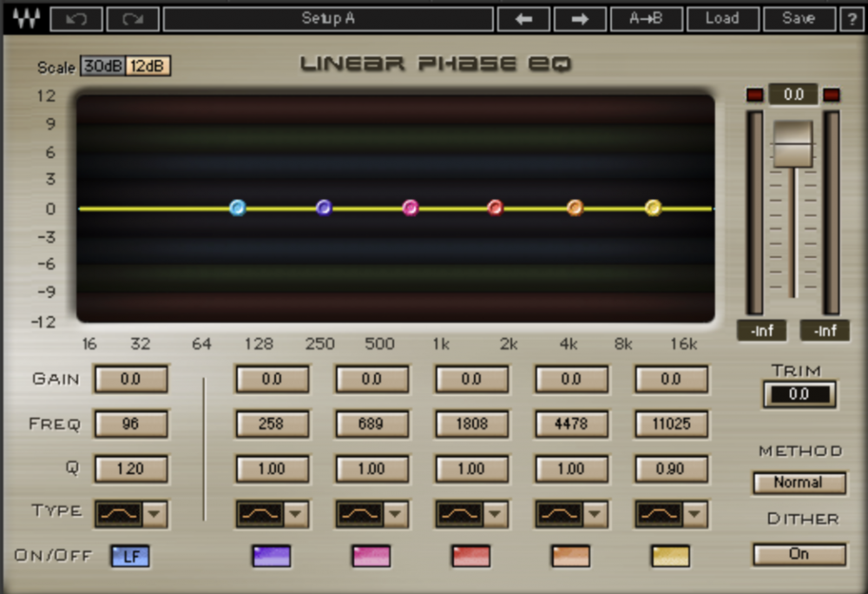Open the LF band filter type dropdown
This screenshot has height=594, width=868.
[x=155, y=514]
